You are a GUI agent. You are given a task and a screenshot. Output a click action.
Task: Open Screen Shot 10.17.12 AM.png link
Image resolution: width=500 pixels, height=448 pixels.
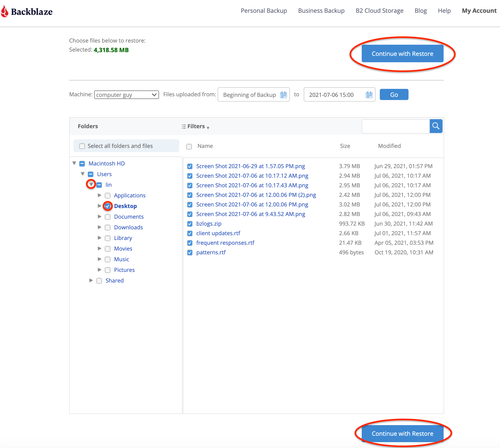coord(252,176)
